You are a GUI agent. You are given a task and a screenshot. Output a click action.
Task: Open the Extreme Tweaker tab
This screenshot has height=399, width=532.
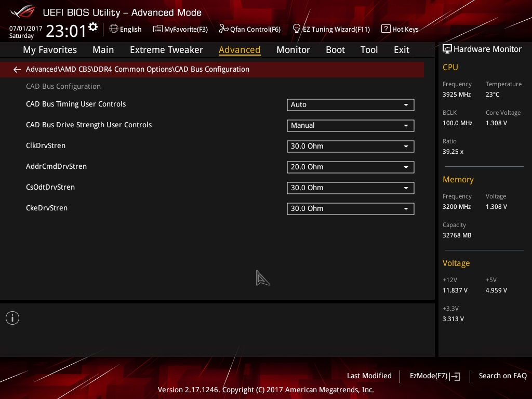click(x=166, y=50)
